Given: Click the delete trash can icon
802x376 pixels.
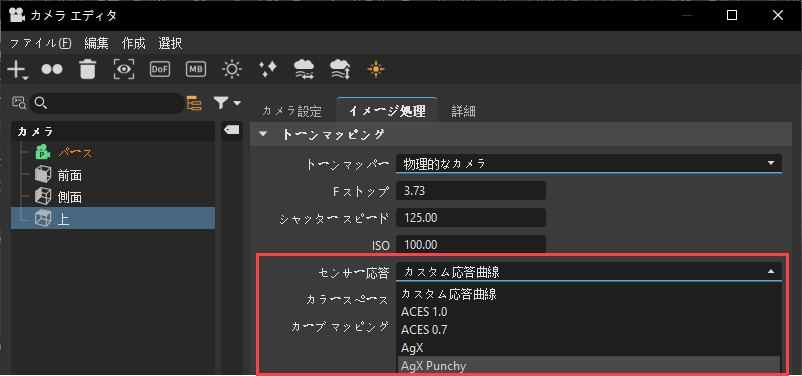Looking at the screenshot, I should [88, 69].
